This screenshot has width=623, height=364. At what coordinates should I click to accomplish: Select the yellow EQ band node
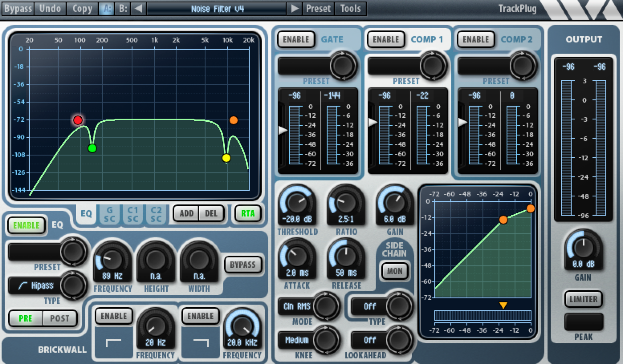pos(226,158)
